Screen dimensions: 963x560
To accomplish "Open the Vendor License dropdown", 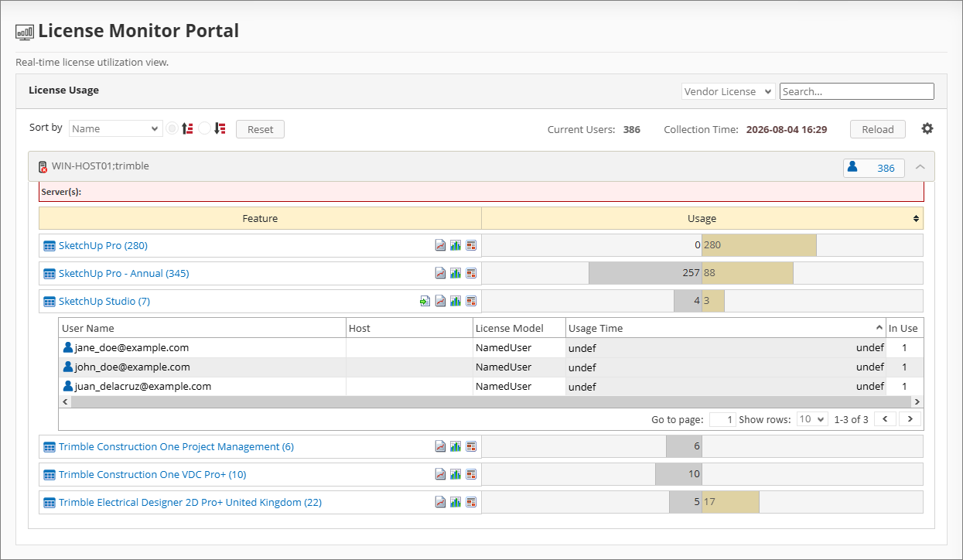I will pyautogui.click(x=729, y=91).
